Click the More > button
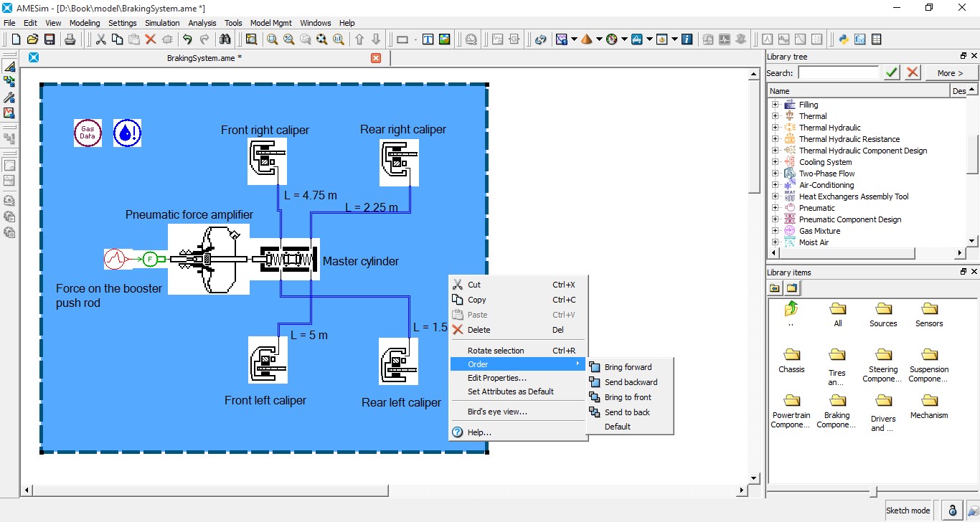The height and width of the screenshot is (522, 980). click(950, 72)
